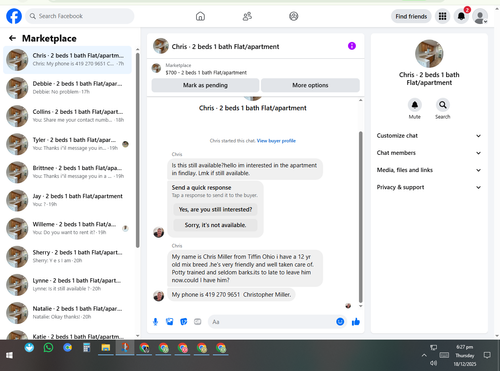
Task: Click the conversation list scrollbar
Action: click(138, 150)
